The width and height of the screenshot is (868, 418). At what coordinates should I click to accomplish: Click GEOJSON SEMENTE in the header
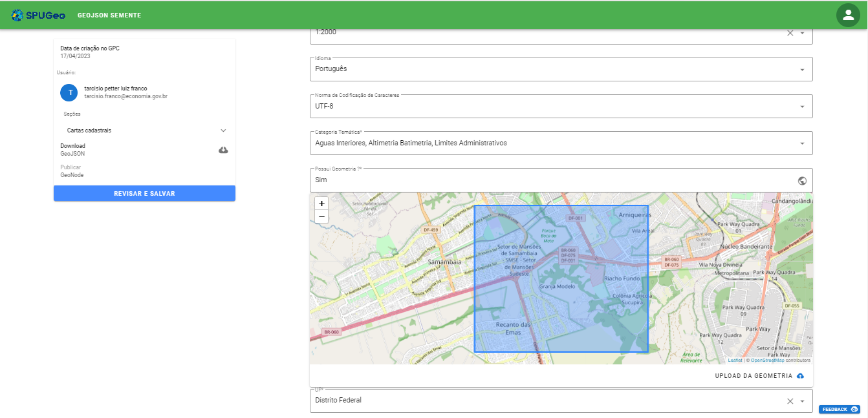(x=109, y=15)
